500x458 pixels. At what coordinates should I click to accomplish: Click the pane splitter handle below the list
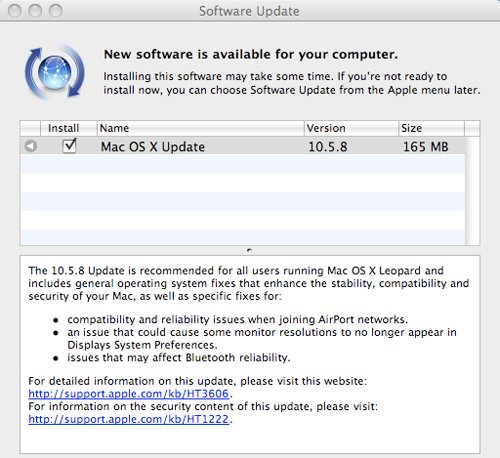click(x=249, y=250)
